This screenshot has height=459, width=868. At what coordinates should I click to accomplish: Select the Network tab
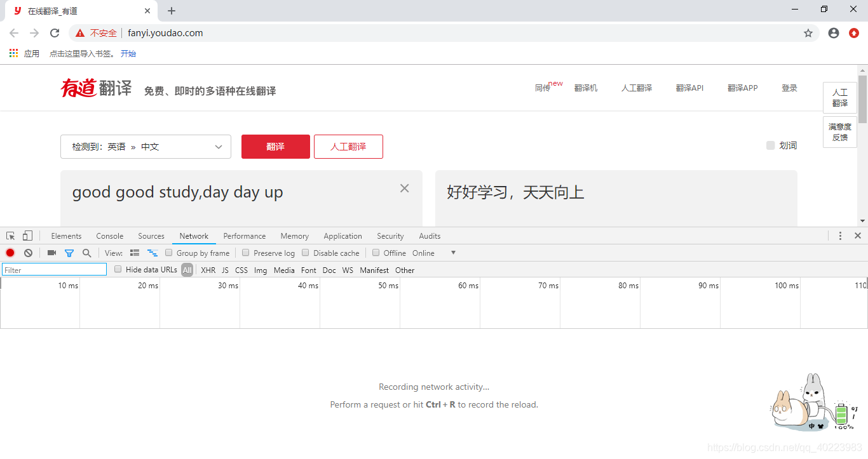[194, 236]
